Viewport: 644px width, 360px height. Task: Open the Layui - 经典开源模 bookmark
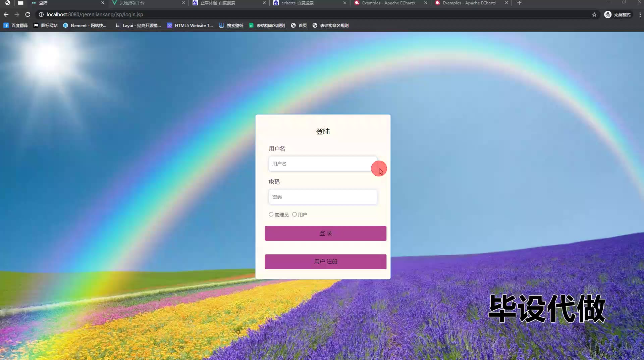[138, 26]
